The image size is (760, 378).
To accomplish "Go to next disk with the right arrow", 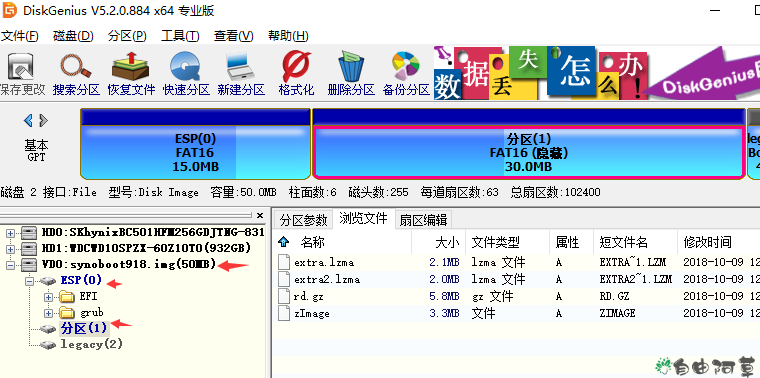I will pyautogui.click(x=44, y=120).
